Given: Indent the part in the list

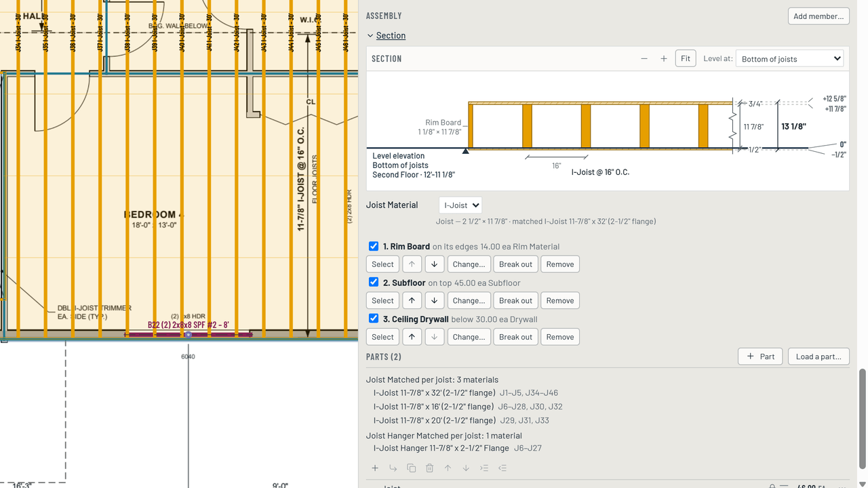Looking at the screenshot, I should coord(484,468).
